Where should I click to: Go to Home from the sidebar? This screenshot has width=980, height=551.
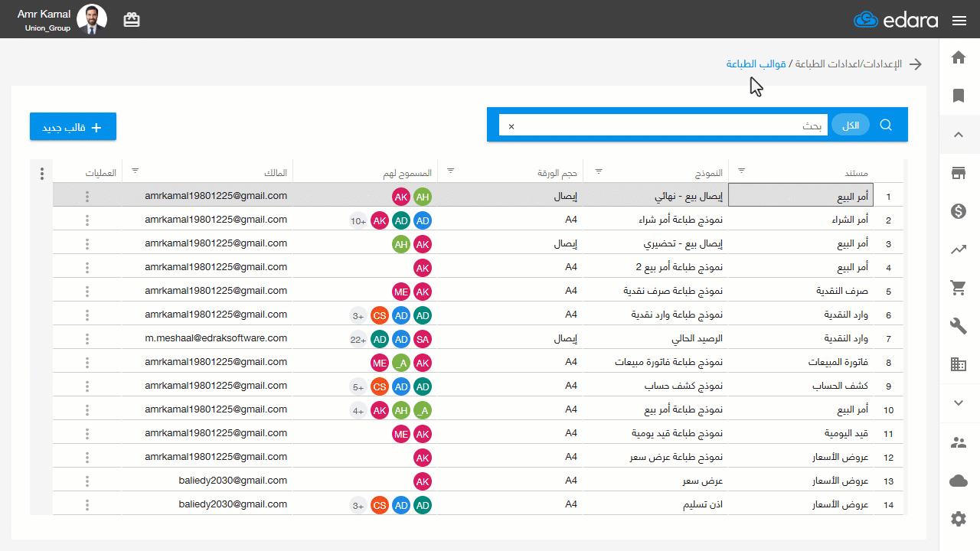[959, 57]
